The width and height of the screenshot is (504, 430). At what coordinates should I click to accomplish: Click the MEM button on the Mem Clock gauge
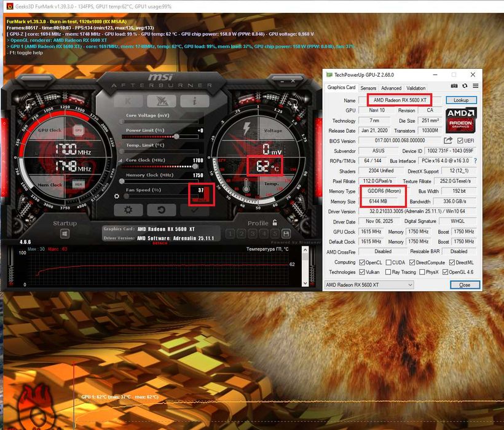pyautogui.click(x=78, y=184)
